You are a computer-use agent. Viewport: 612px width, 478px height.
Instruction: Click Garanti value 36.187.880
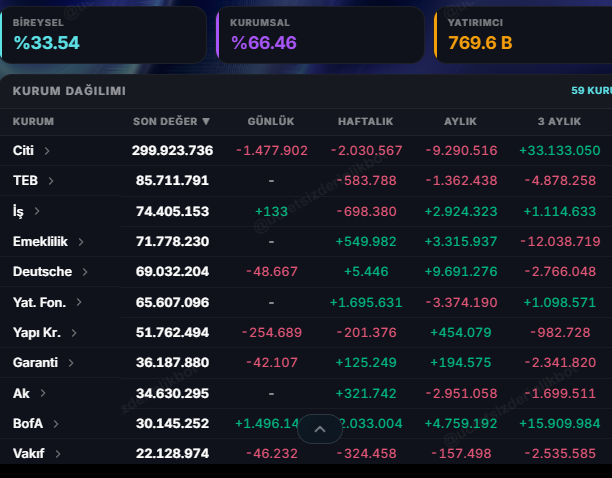click(172, 362)
